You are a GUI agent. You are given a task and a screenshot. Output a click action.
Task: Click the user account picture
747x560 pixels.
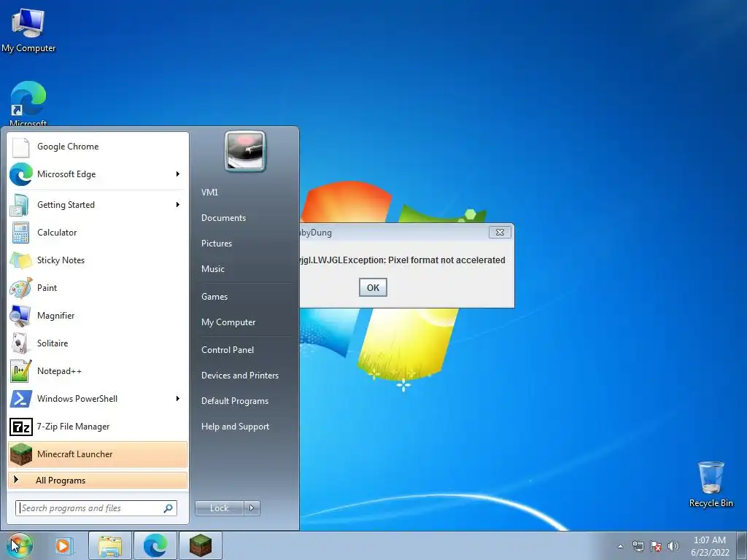pyautogui.click(x=245, y=151)
